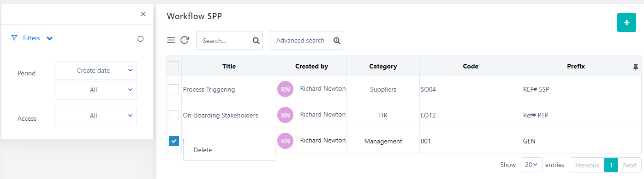Collapse the Filters chevron
Image resolution: width=644 pixels, height=179 pixels.
[50, 38]
